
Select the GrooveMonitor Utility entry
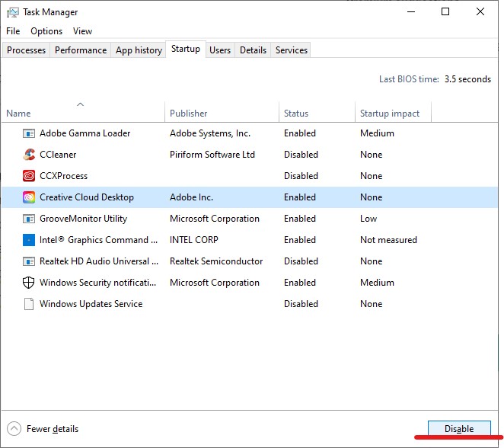250,219
